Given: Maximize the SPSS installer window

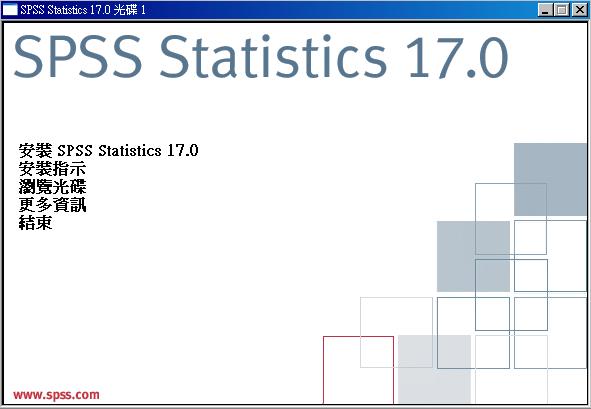Looking at the screenshot, I should pyautogui.click(x=561, y=10).
